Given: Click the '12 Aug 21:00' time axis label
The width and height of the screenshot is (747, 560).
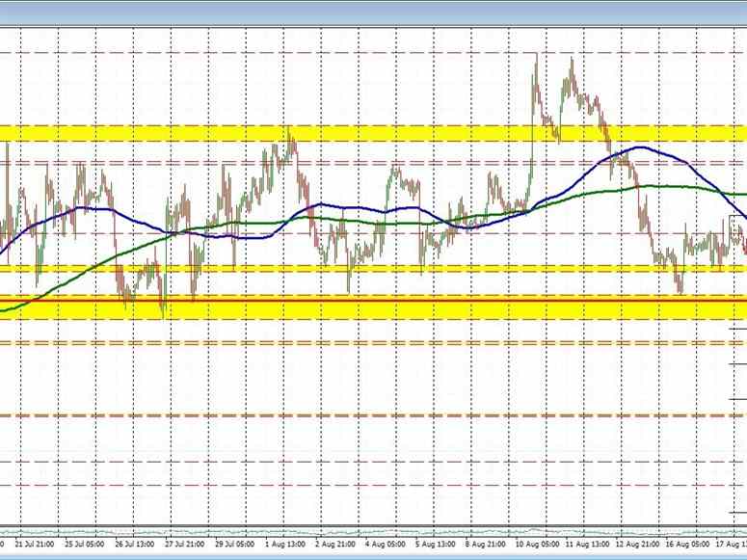Looking at the screenshot, I should coord(636,544).
